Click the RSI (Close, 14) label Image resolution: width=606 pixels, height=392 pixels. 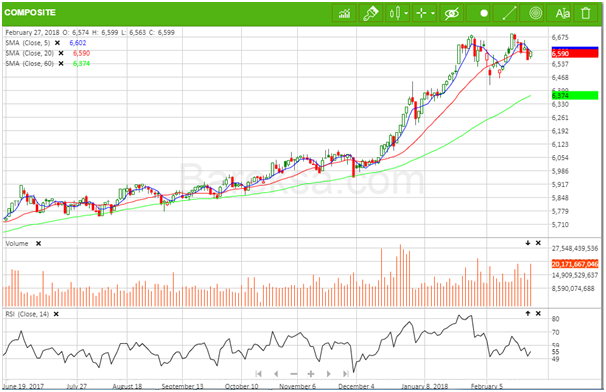pyautogui.click(x=27, y=314)
